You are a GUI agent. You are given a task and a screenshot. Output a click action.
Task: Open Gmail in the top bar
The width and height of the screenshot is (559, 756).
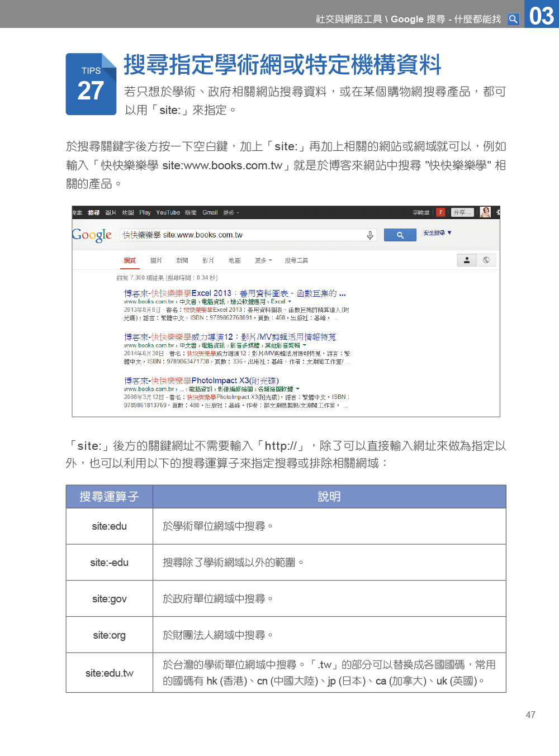click(210, 213)
